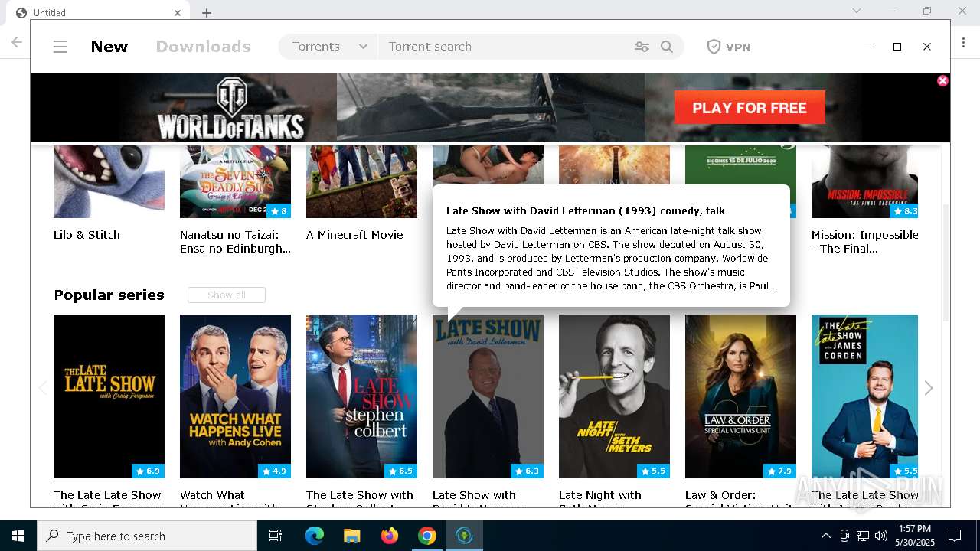Expand the Torrents search type dropdown
This screenshot has height=551, width=980.
click(x=329, y=47)
